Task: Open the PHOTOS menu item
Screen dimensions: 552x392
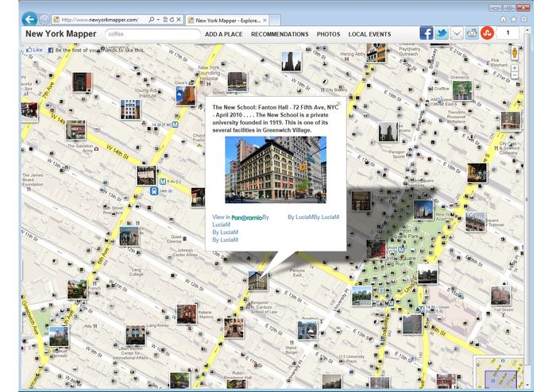Action: 328,34
